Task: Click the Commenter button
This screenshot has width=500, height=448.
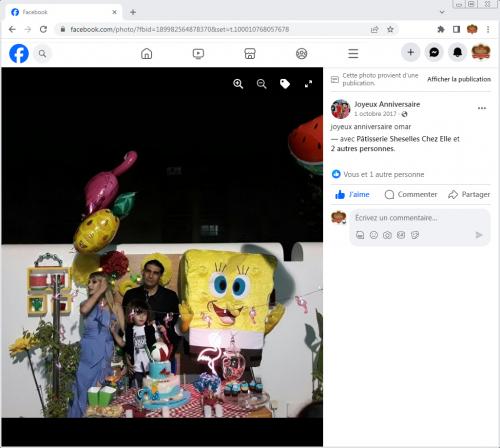Action: pos(411,194)
